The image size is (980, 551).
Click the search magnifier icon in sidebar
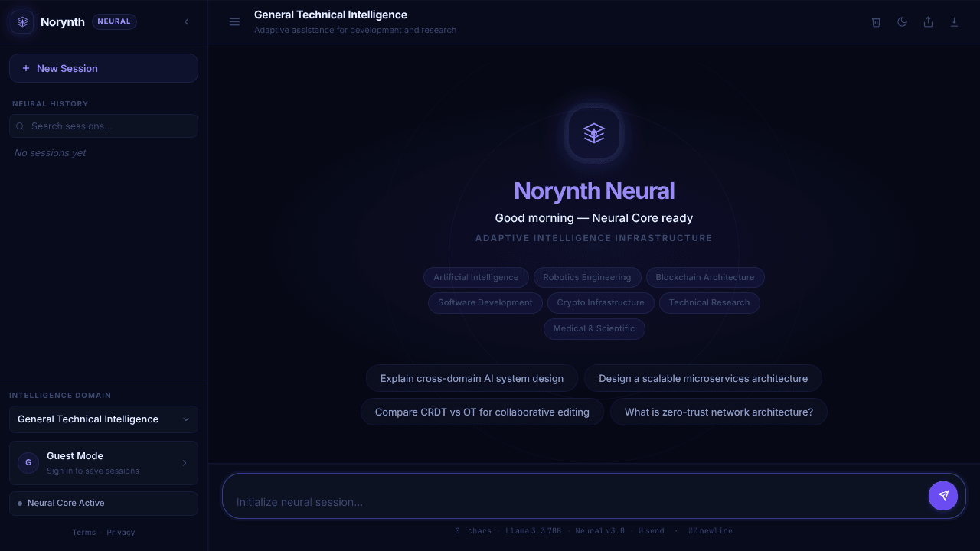[20, 126]
